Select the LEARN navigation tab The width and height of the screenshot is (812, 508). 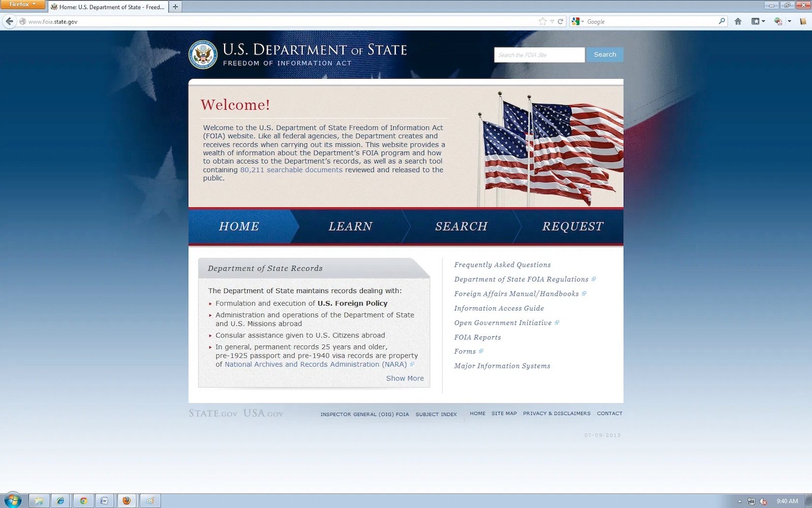(350, 227)
